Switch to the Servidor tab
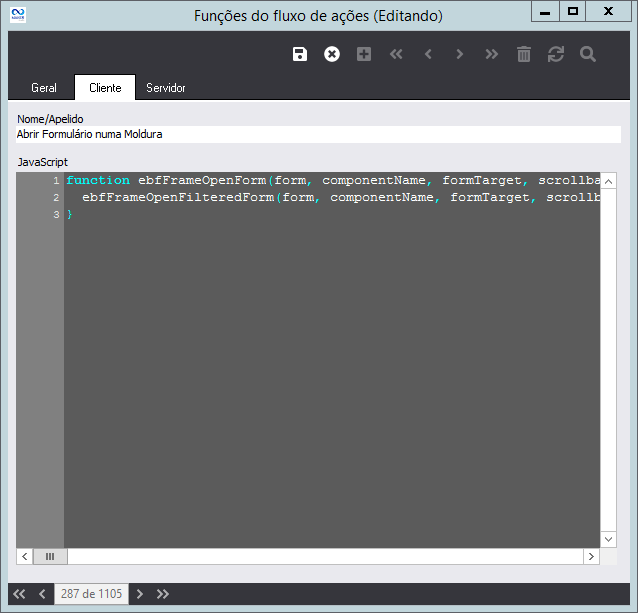The image size is (638, 613). [166, 88]
